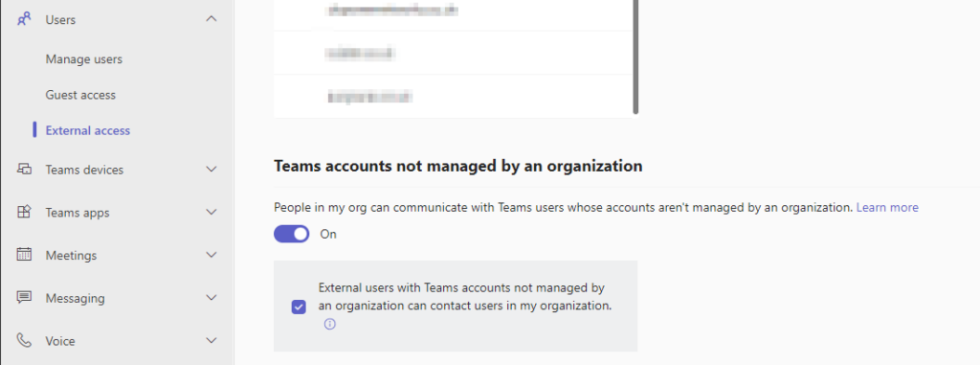Expand the Messaging section chevron
980x365 pixels.
[x=212, y=297]
